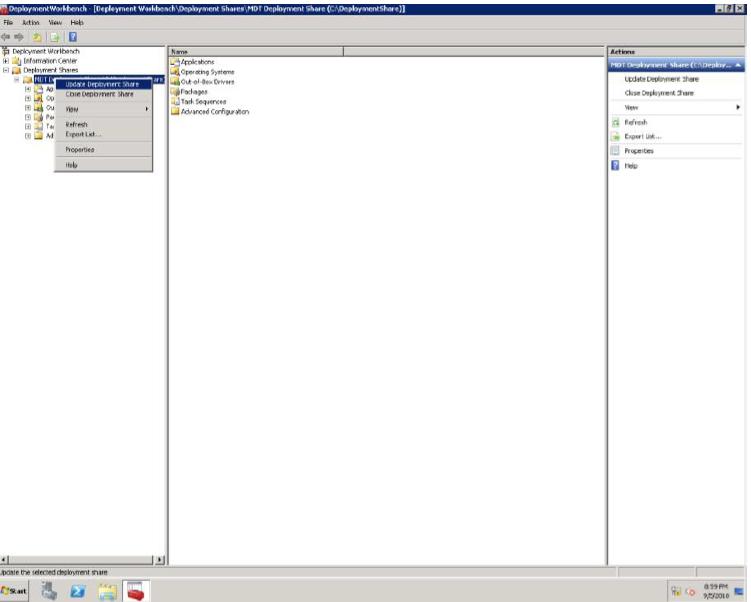The image size is (751, 602).
Task: Choose Close Deployment Share in context menu
Action: pyautogui.click(x=104, y=94)
